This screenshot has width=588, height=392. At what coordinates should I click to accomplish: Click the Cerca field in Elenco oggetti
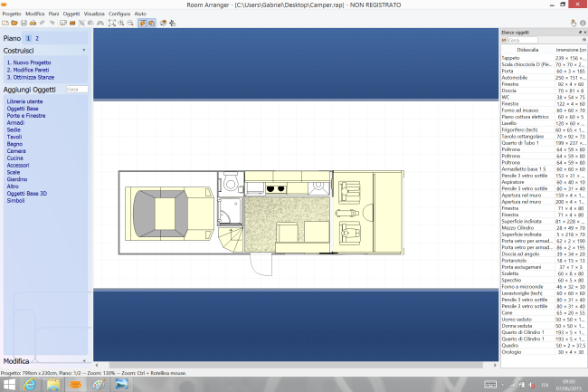543,40
